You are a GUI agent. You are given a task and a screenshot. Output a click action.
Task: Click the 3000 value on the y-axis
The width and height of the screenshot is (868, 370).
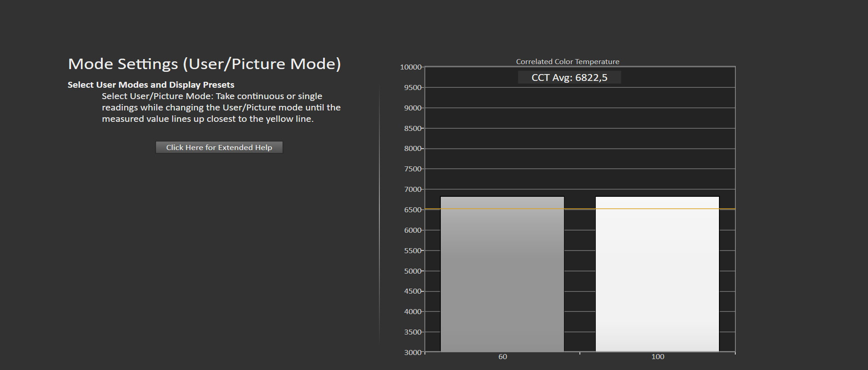coord(412,352)
